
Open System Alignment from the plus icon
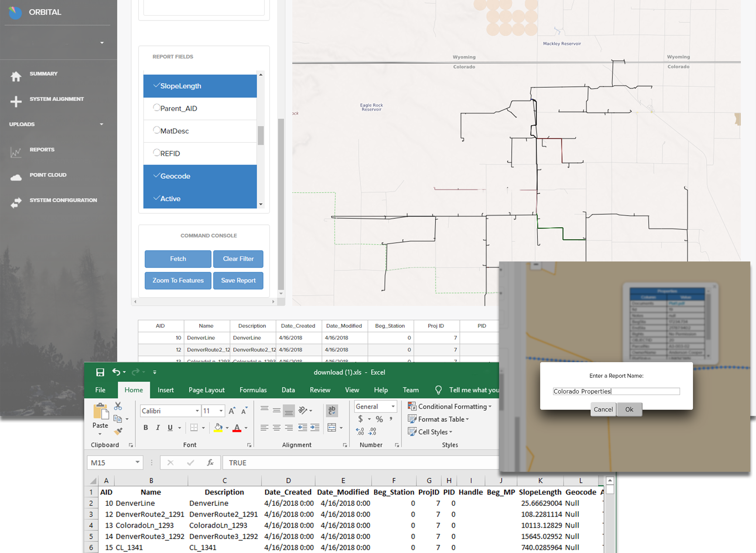(16, 101)
